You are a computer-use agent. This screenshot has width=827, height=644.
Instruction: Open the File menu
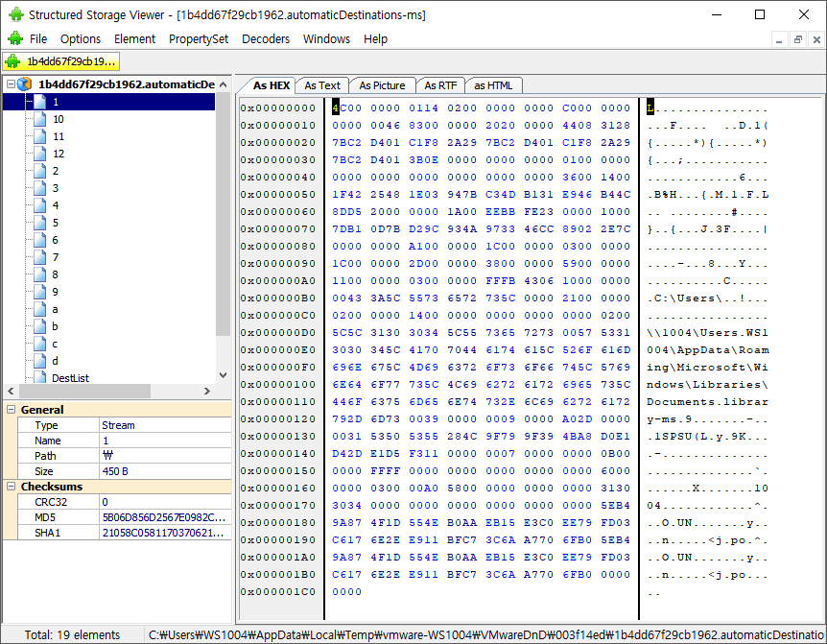coord(38,39)
